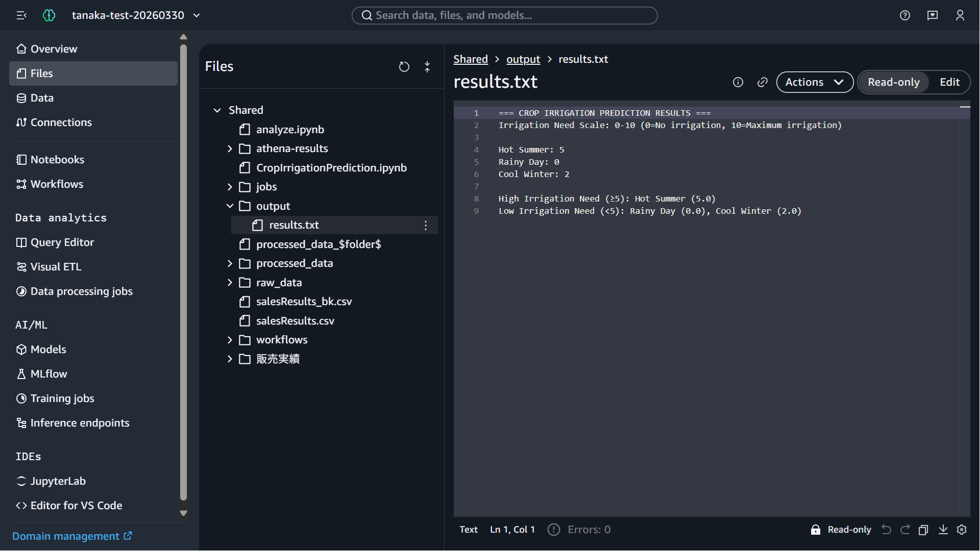Go to Overview in sidebar
This screenshot has width=980, height=551.
(x=93, y=49)
